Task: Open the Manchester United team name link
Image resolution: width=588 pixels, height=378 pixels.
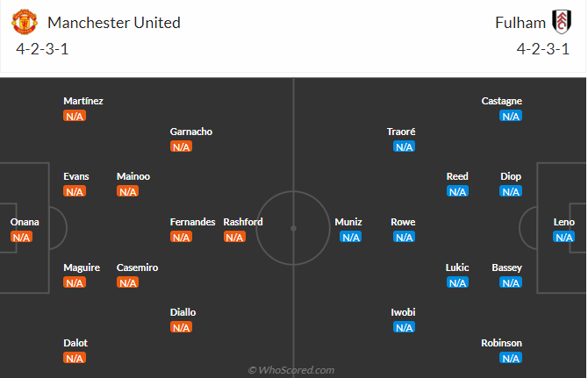Action: click(114, 23)
